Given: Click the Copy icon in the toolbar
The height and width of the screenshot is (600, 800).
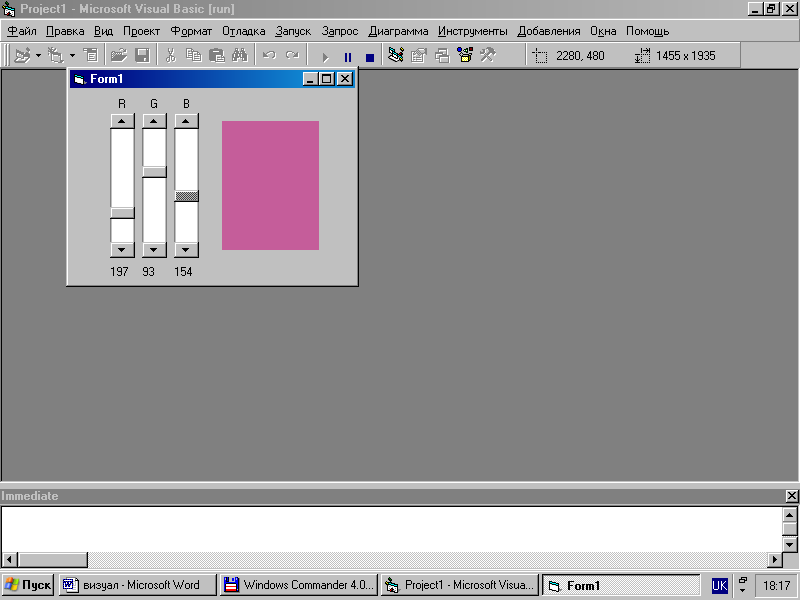Looking at the screenshot, I should (x=194, y=55).
